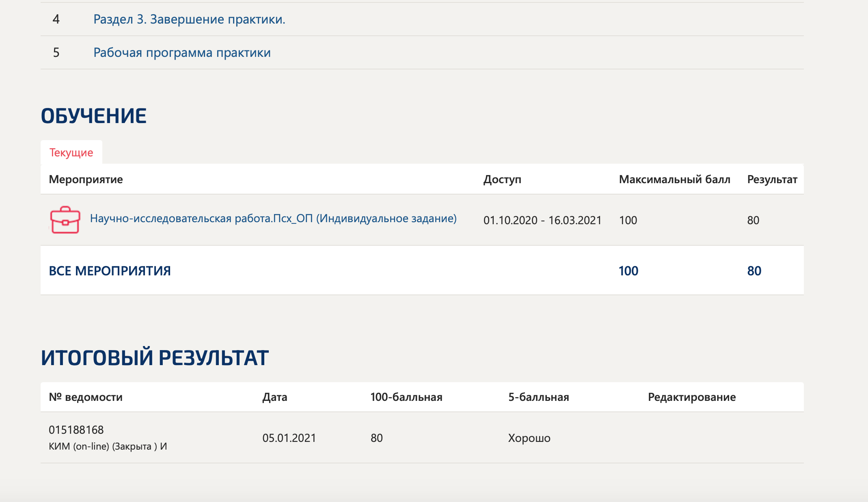
Task: Select total result 80 in ВСЕ МЕРОПРИЯТИЯ row
Action: click(754, 271)
